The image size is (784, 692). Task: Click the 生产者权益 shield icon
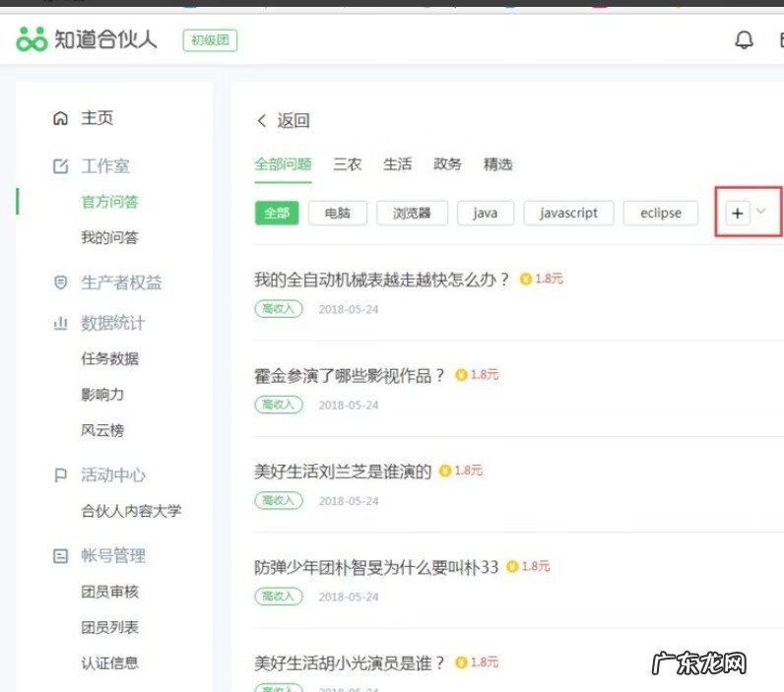[60, 283]
